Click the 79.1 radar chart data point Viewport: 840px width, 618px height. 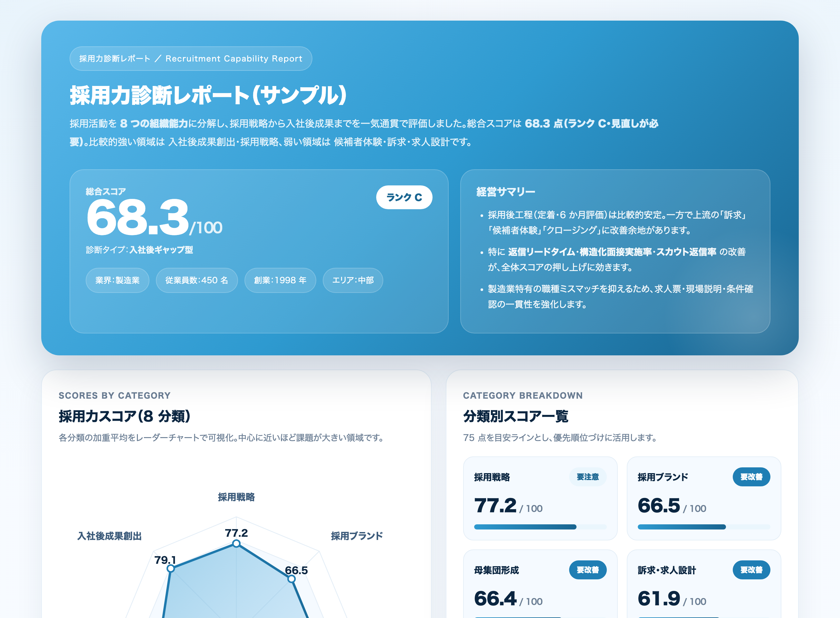(171, 568)
